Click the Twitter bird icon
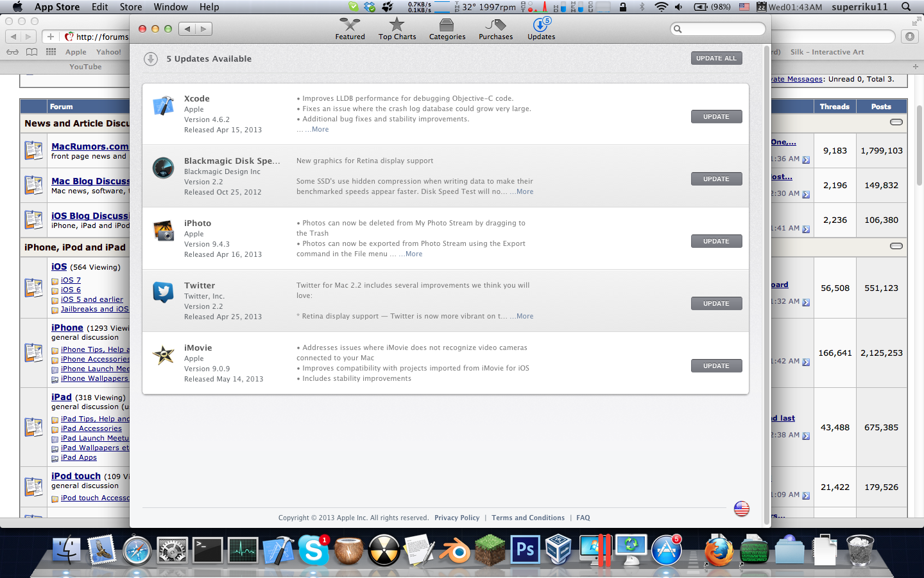924x578 pixels. click(x=163, y=292)
